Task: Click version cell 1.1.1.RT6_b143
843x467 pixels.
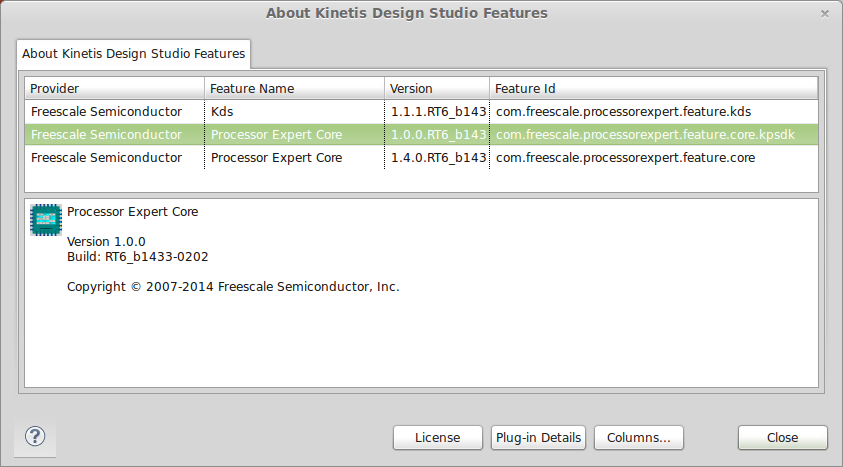Action: click(x=438, y=111)
